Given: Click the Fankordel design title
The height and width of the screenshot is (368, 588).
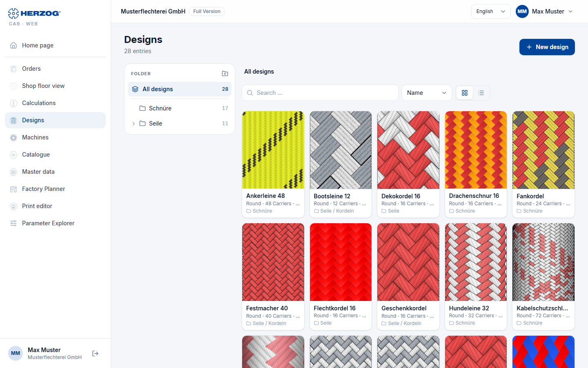Looking at the screenshot, I should pyautogui.click(x=530, y=196).
